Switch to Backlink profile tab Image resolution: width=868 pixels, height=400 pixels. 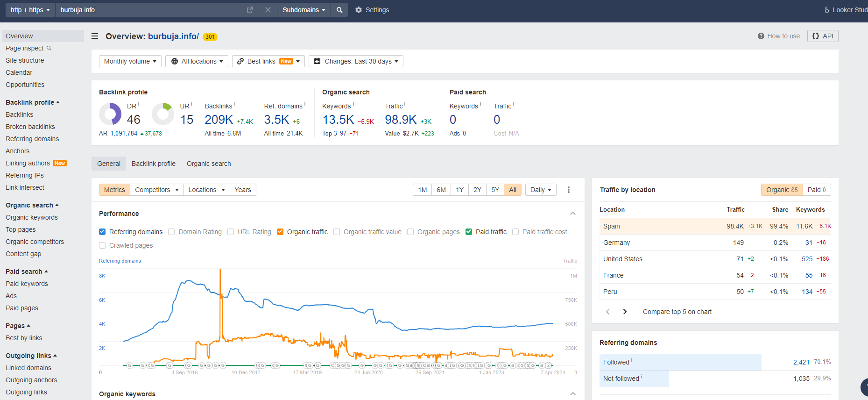click(x=154, y=164)
